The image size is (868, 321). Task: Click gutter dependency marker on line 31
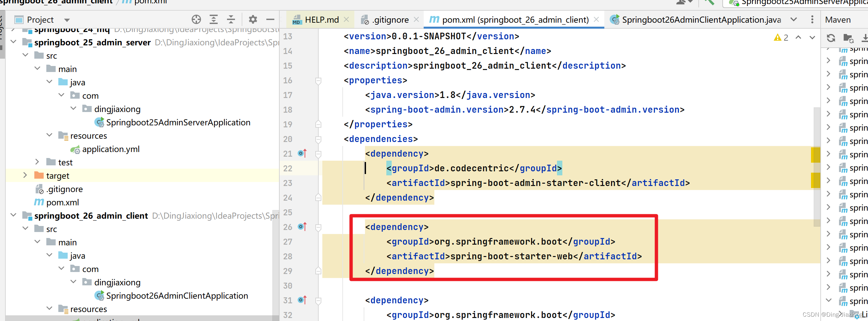tap(302, 300)
